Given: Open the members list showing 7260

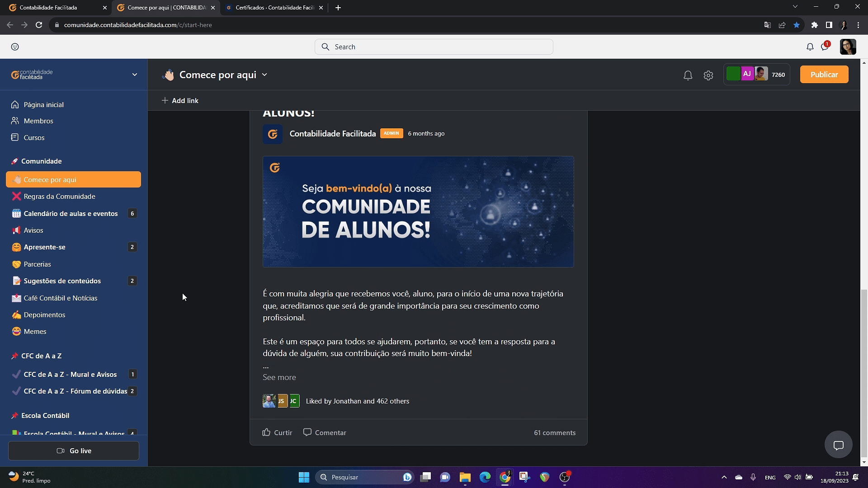Looking at the screenshot, I should [756, 75].
